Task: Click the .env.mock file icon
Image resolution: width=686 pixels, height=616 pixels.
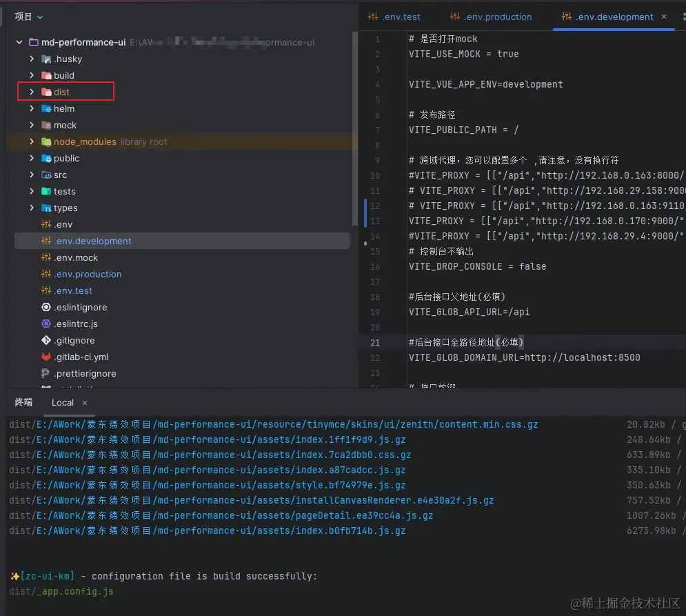Action: tap(46, 257)
